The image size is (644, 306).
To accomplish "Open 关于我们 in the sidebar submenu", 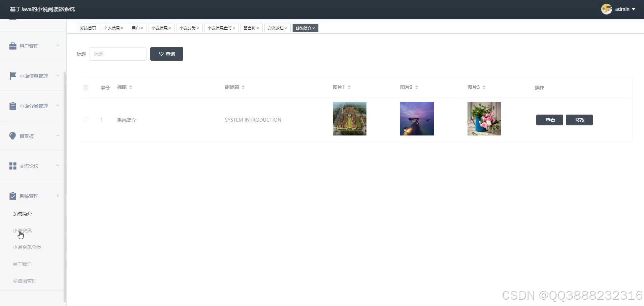I will 22,264.
